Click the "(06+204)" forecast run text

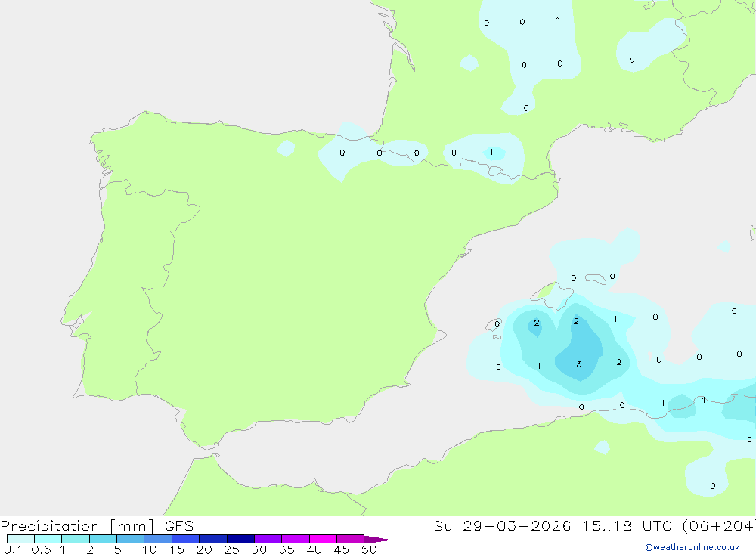[x=719, y=526]
